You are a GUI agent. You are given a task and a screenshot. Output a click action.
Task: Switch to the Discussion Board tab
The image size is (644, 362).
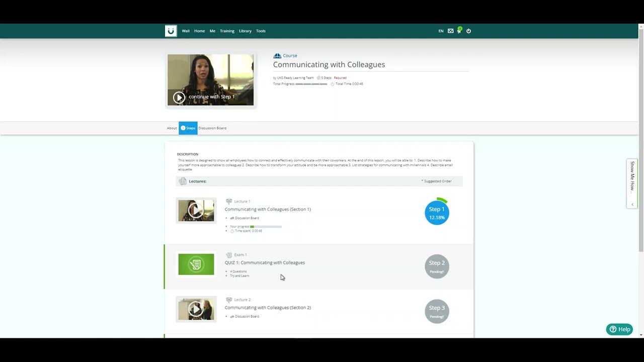point(212,128)
